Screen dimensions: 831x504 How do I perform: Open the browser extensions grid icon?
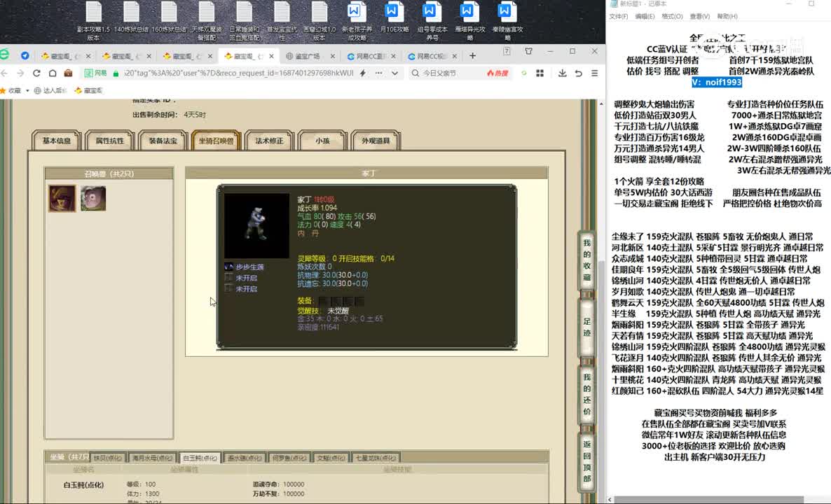pyautogui.click(x=540, y=73)
